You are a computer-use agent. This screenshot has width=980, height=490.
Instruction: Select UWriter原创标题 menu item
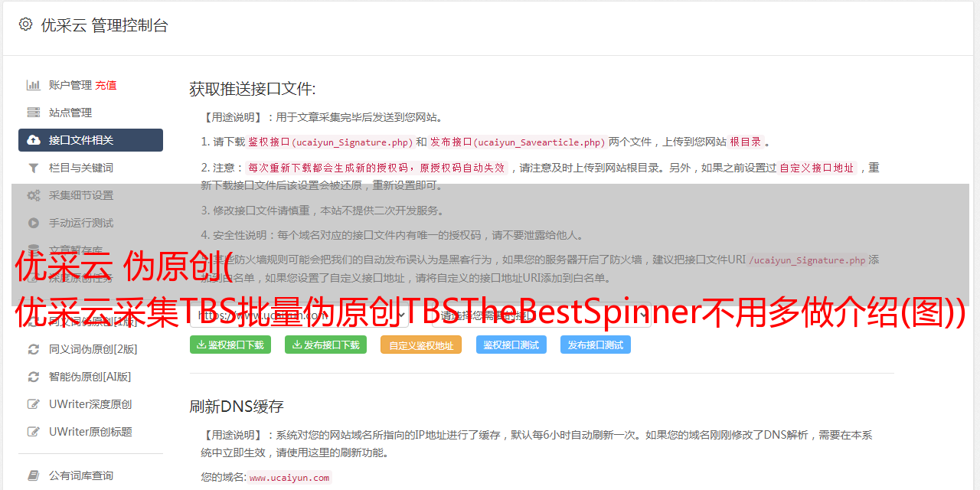90,432
